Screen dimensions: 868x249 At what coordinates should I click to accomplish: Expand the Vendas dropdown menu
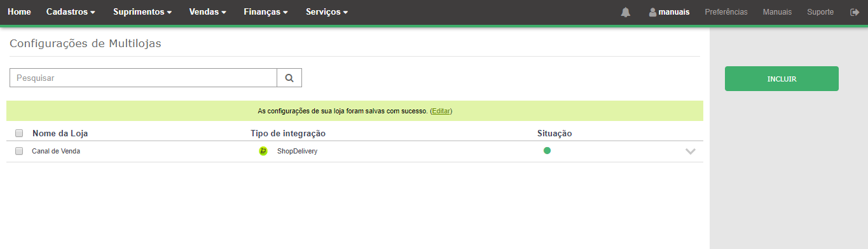click(x=208, y=12)
